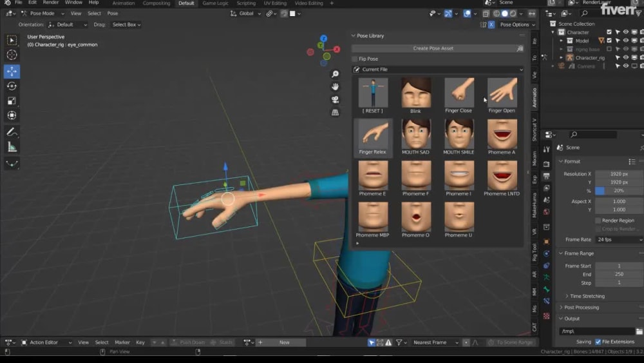This screenshot has width=644, height=363.
Task: Open Drag Select Box dropdown
Action: (126, 25)
